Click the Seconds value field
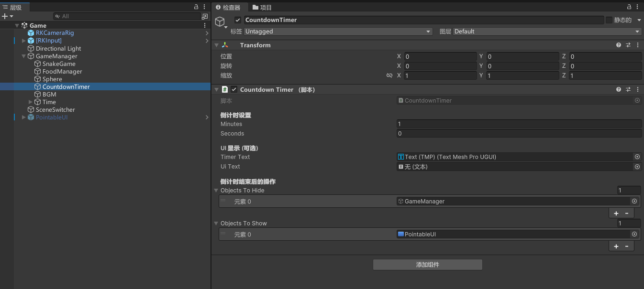Viewport: 644px width, 289px height. point(519,133)
